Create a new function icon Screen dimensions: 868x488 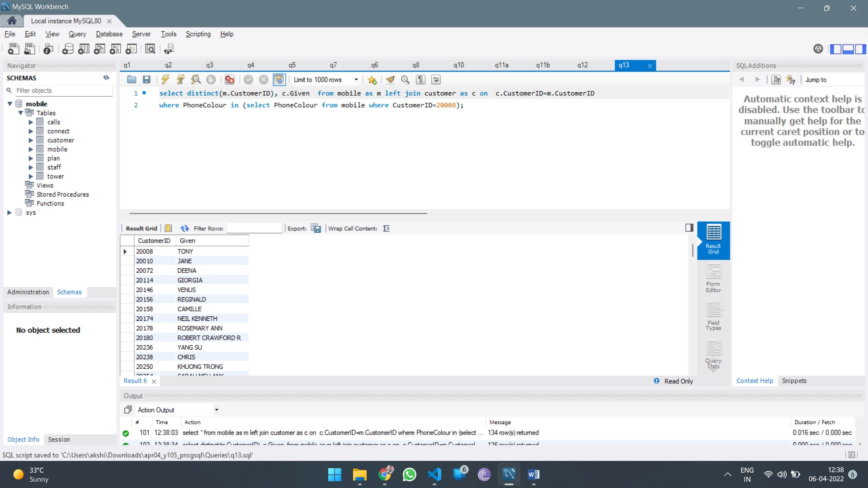(x=132, y=49)
